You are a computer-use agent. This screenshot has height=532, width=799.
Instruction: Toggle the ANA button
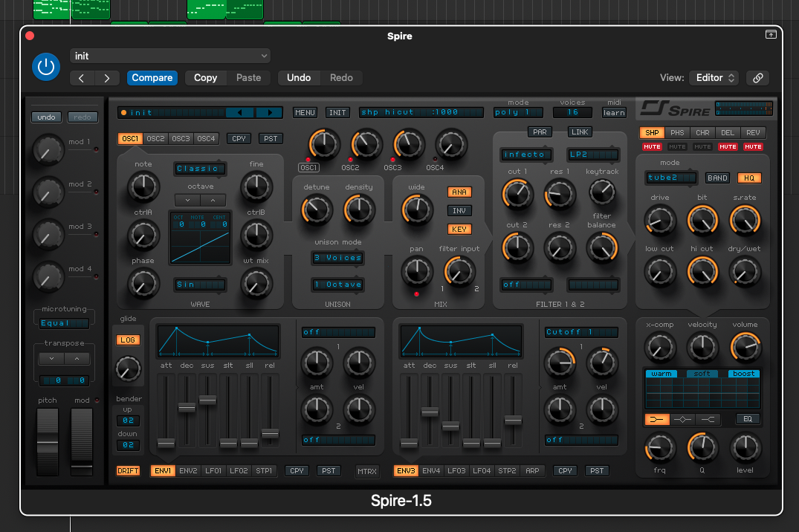pyautogui.click(x=459, y=192)
